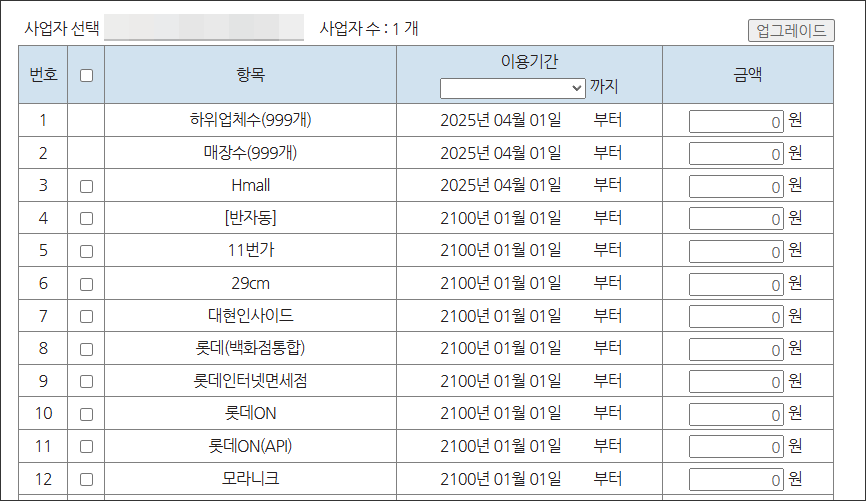Enable the 대현인사이드 checkbox

(x=86, y=317)
